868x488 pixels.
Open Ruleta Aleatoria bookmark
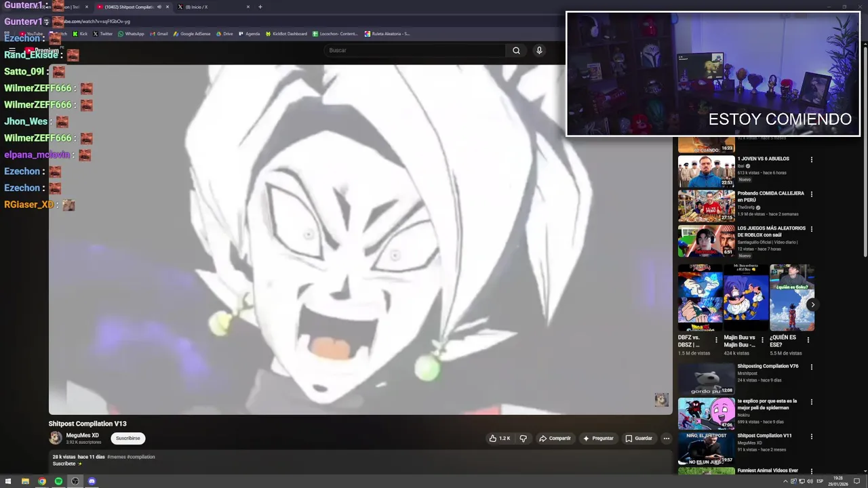tap(387, 33)
